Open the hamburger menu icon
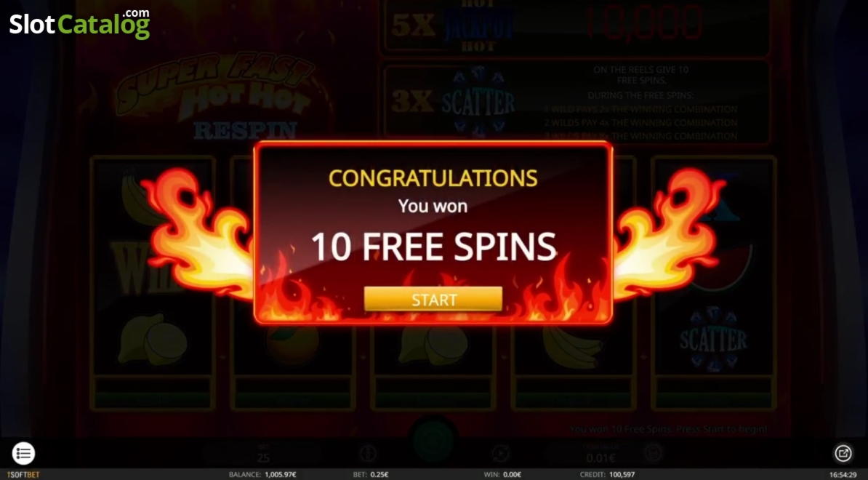The image size is (868, 480). click(x=23, y=453)
